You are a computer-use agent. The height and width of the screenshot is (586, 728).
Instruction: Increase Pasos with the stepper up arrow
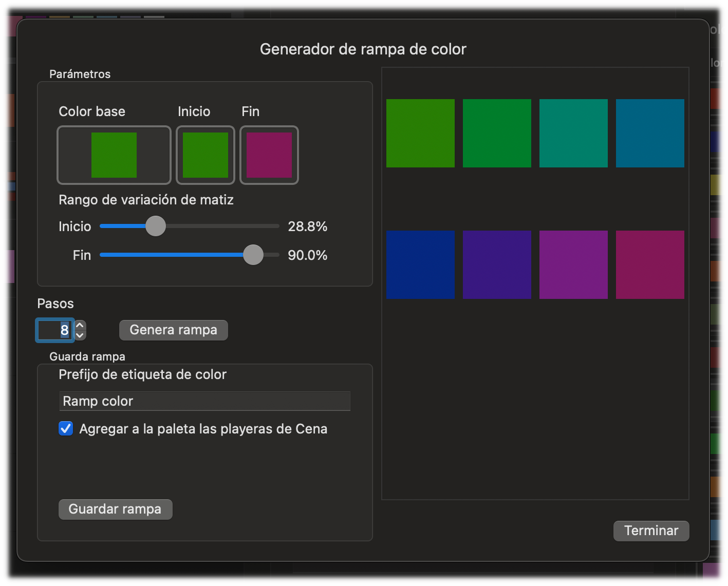pos(80,325)
